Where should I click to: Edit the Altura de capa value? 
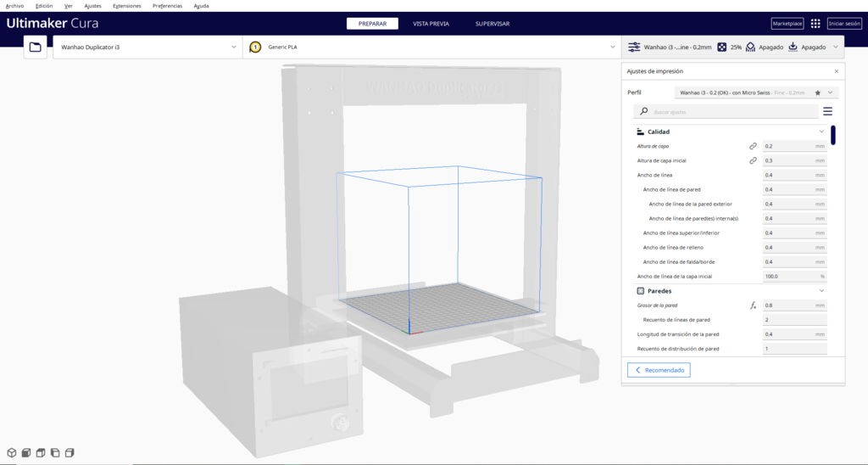(x=794, y=146)
